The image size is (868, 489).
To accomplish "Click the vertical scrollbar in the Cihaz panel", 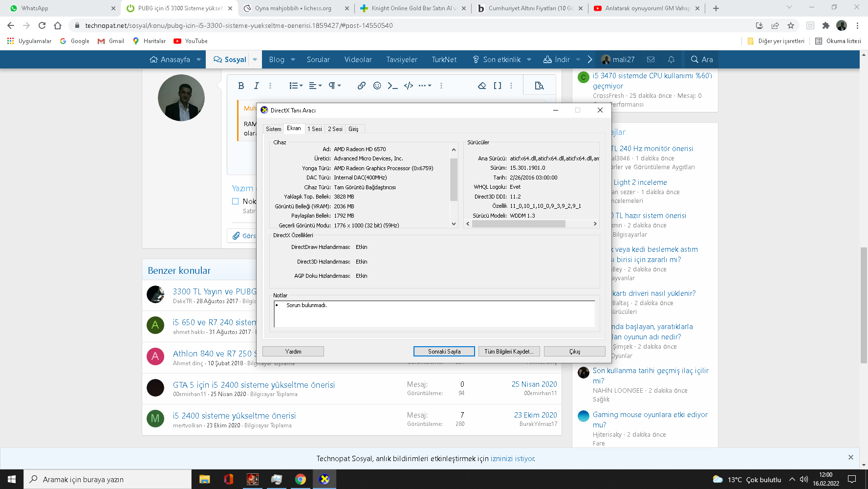I will click(454, 179).
